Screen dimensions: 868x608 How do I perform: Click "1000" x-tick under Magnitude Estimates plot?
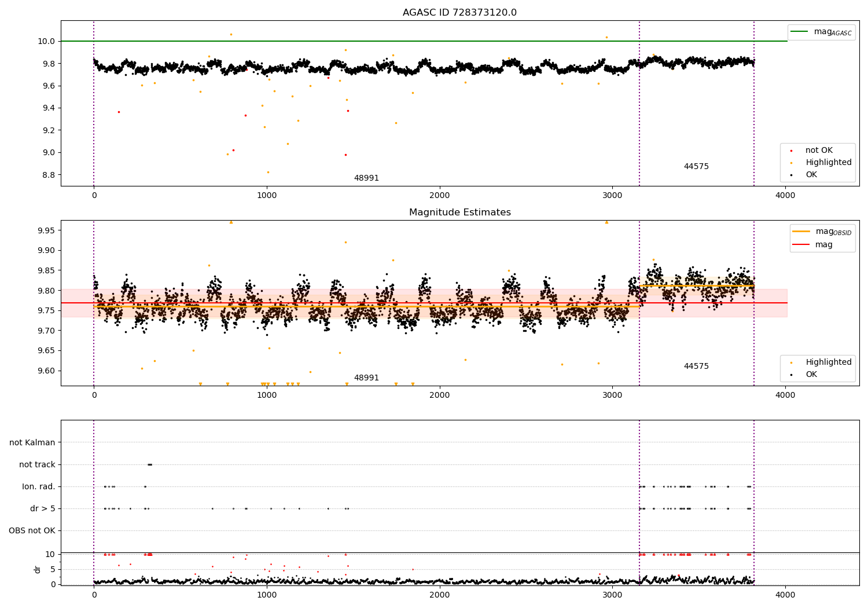tap(267, 395)
